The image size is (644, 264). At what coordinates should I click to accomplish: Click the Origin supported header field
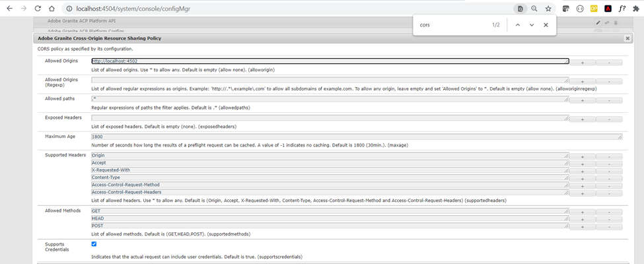(330, 156)
